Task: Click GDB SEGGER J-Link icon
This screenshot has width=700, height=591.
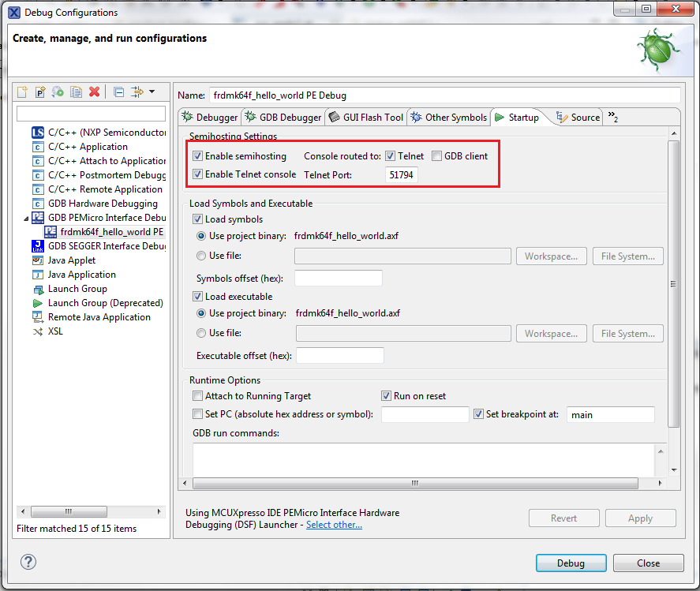Action: (38, 246)
